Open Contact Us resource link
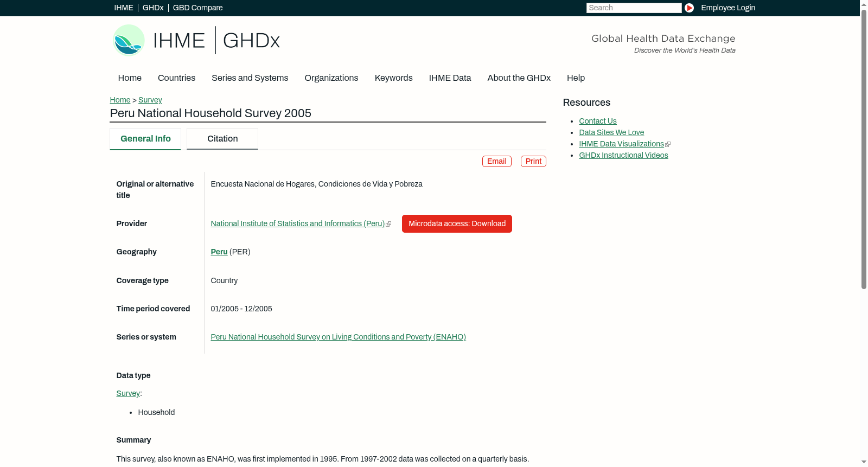868x467 pixels. 598,121
